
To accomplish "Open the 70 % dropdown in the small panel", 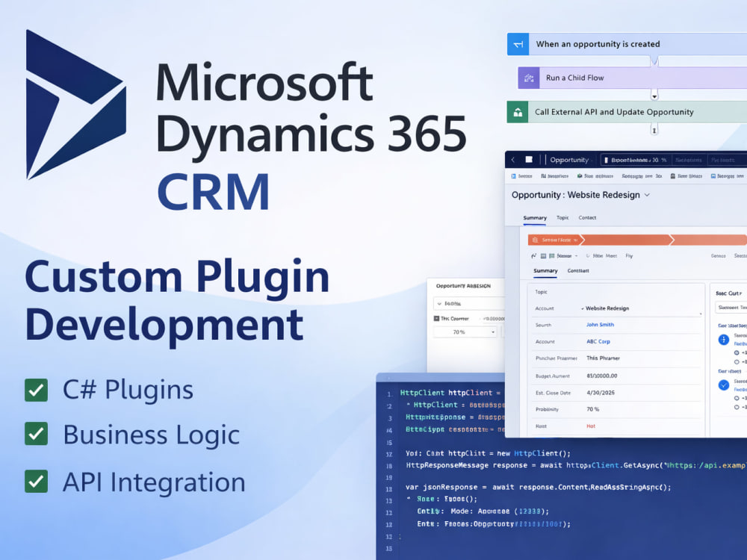I will pos(465,332).
